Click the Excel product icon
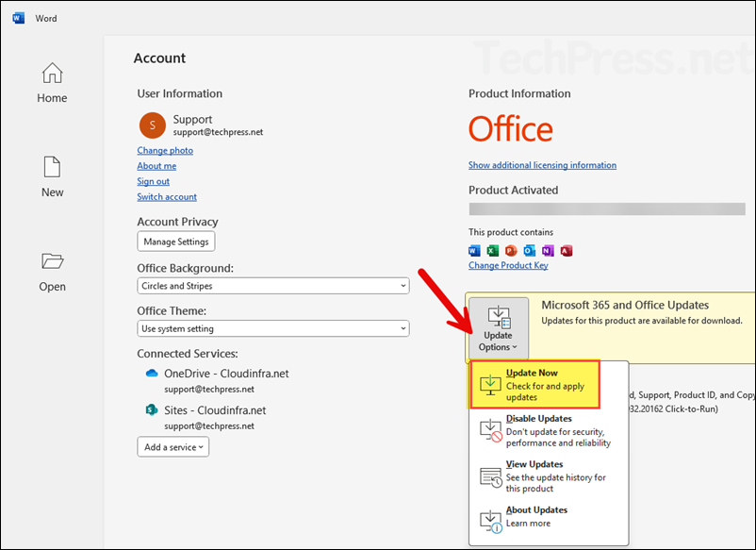 pos(493,250)
